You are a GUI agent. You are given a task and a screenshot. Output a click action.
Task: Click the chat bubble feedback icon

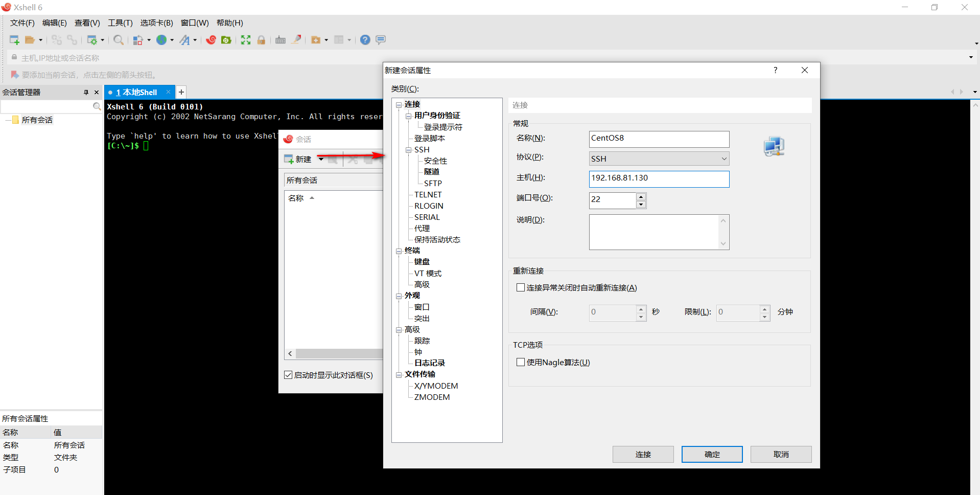(381, 40)
